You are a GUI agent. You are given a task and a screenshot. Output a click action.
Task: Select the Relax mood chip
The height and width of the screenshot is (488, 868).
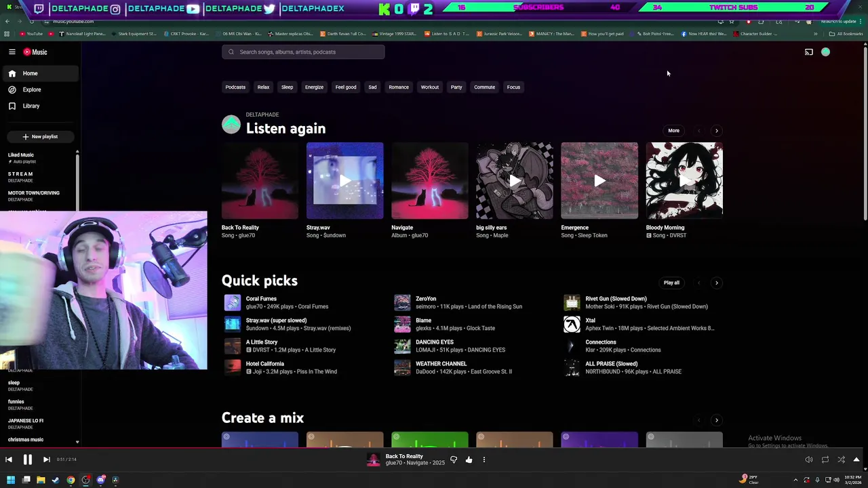click(263, 87)
